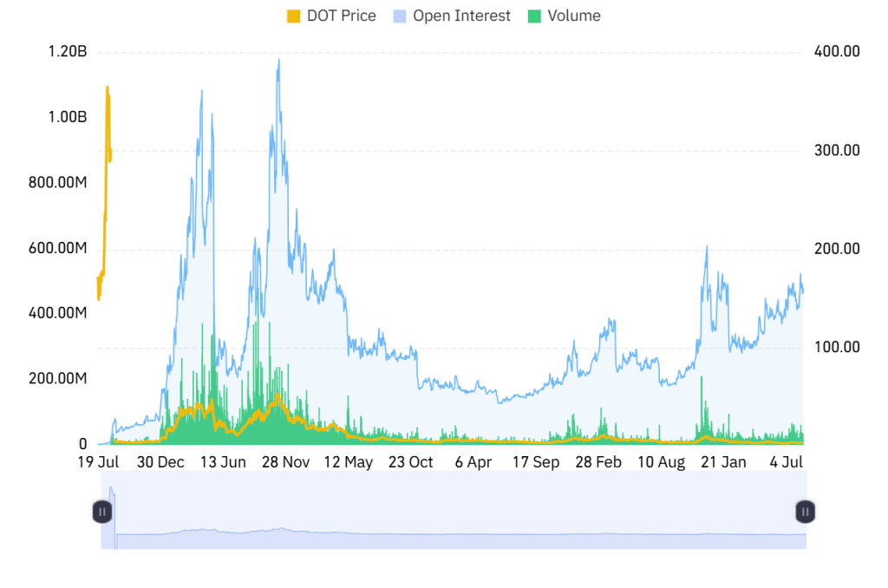888x588 pixels.
Task: Click the 400.00M left axis value
Action: [x=58, y=313]
